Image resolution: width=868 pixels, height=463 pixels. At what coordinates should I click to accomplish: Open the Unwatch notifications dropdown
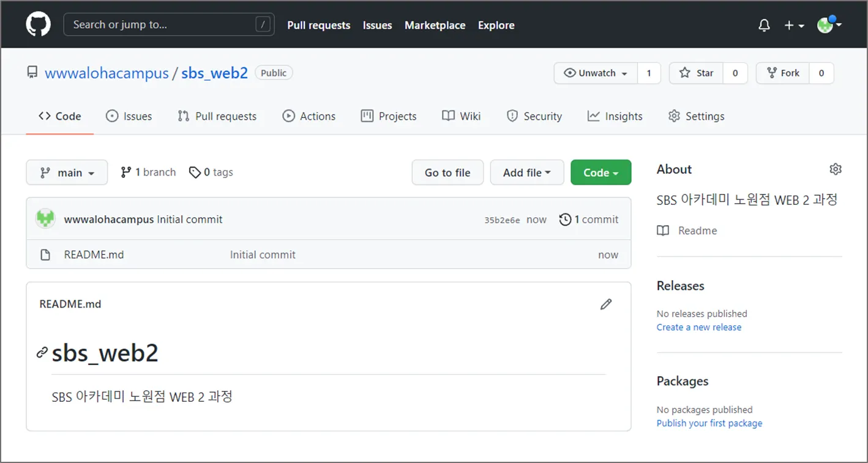[x=596, y=73]
